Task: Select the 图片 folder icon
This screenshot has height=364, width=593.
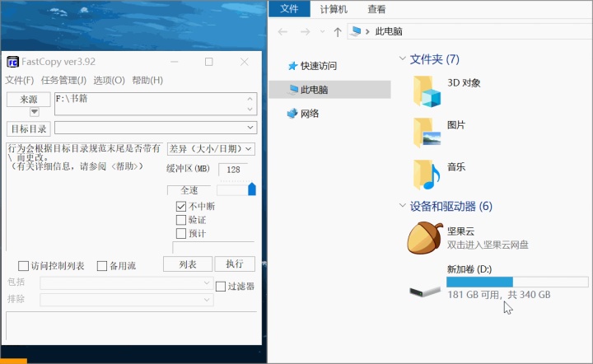Action: click(427, 132)
